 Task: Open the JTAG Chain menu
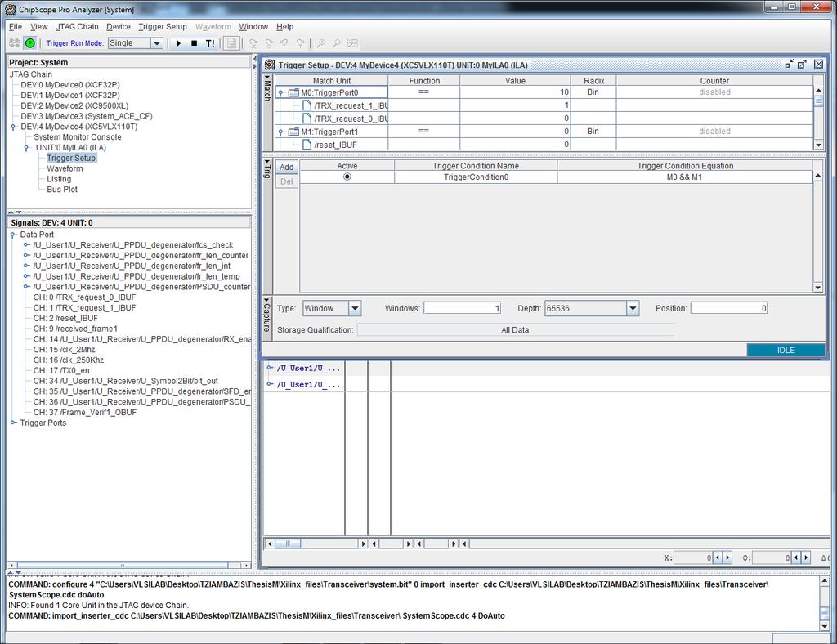pyautogui.click(x=78, y=27)
